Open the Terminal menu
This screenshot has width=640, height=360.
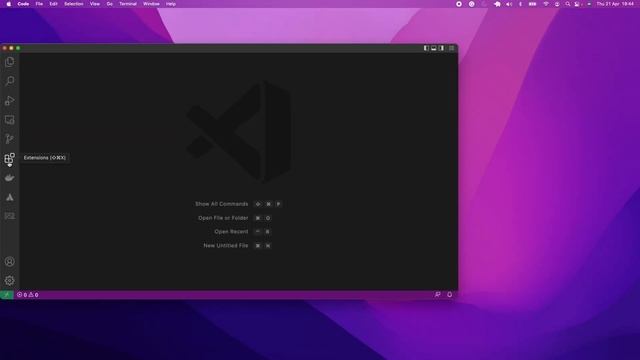pos(128,4)
